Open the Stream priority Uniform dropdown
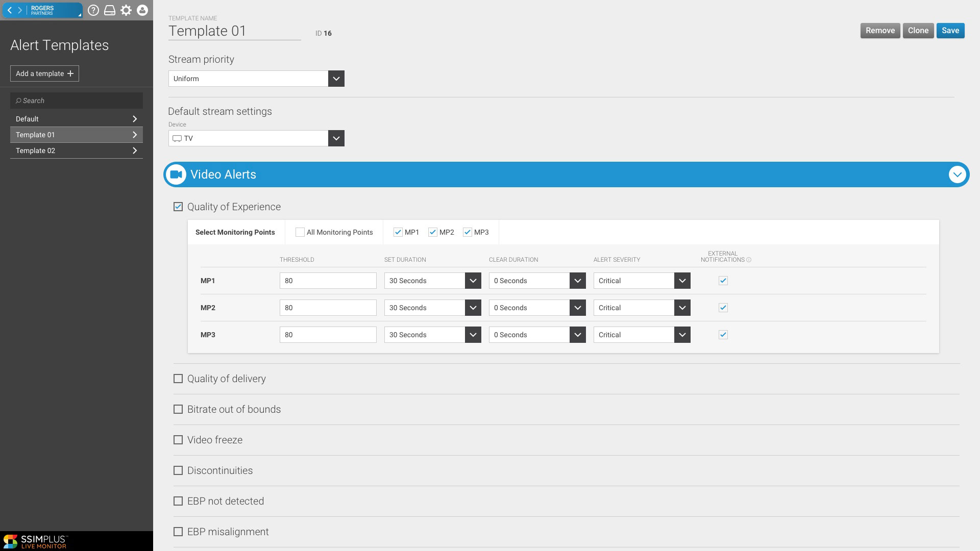This screenshot has height=551, width=980. (x=256, y=79)
